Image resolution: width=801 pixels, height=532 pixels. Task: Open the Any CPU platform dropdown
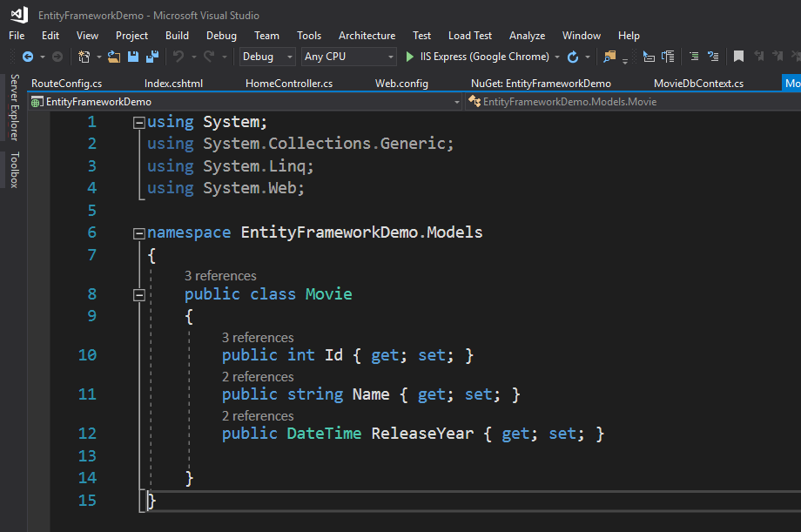[x=348, y=57]
